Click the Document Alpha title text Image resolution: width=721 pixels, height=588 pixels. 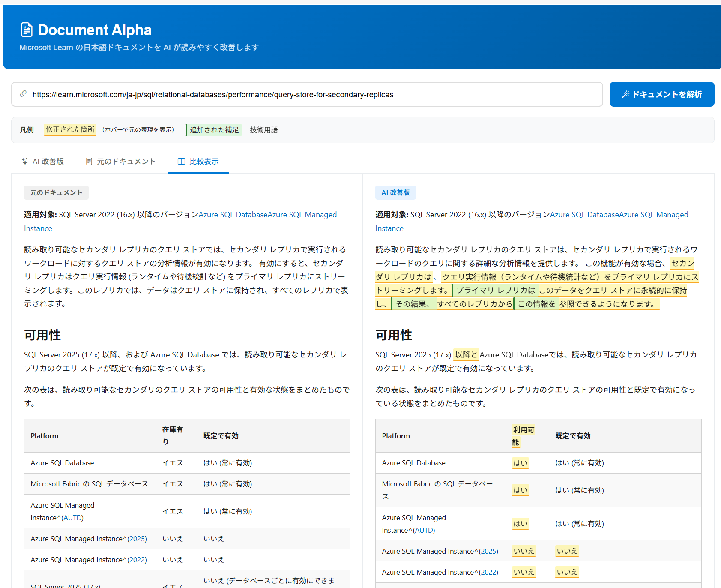(x=95, y=30)
